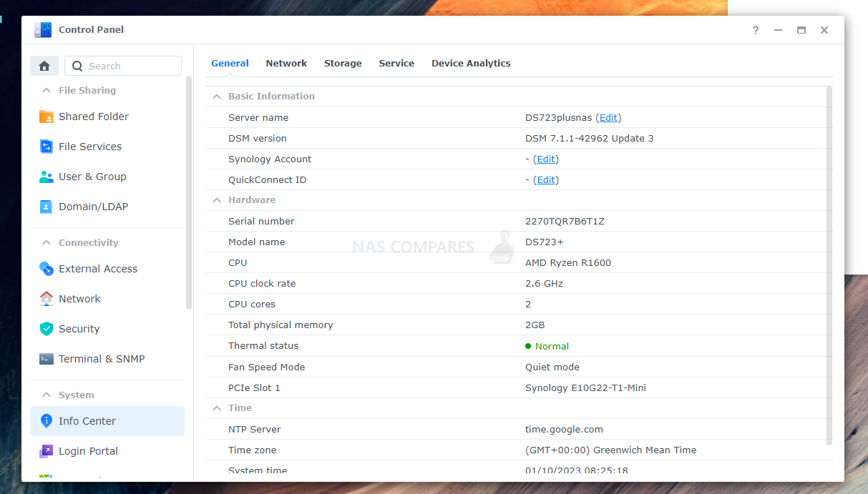Click the Login Portal icon

coord(47,451)
